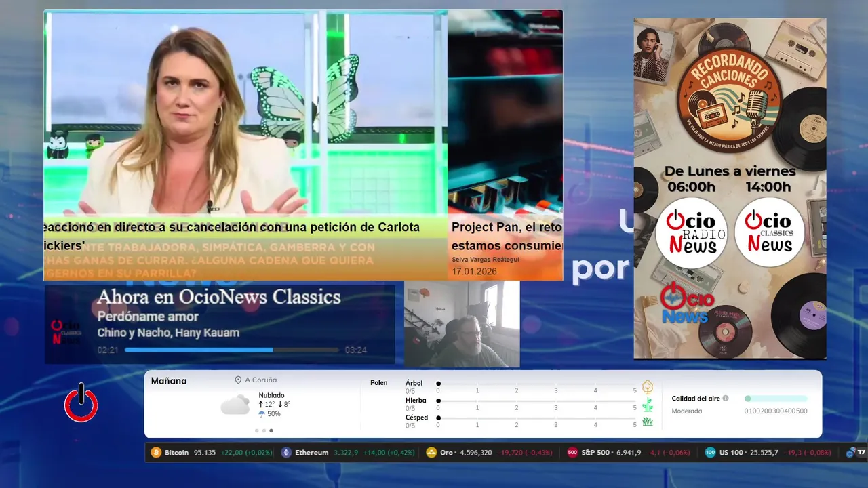868x488 pixels.
Task: Click the 03:24 total duration
Action: tap(356, 350)
